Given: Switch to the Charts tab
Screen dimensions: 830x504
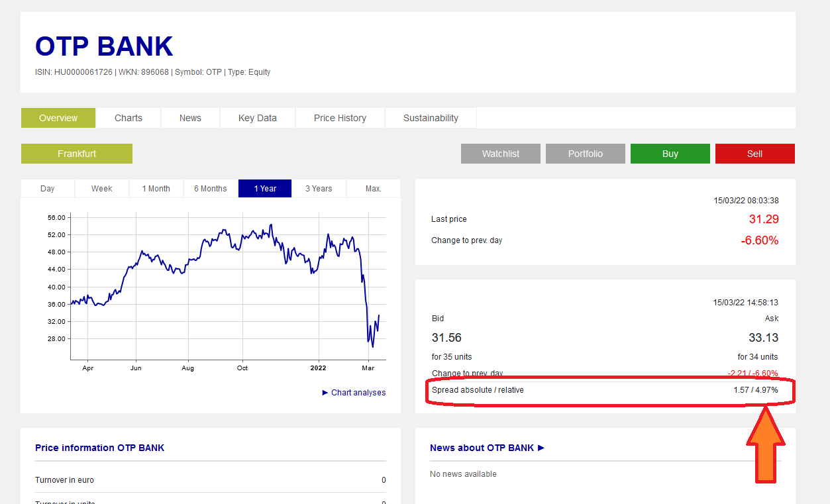Looking at the screenshot, I should tap(129, 118).
